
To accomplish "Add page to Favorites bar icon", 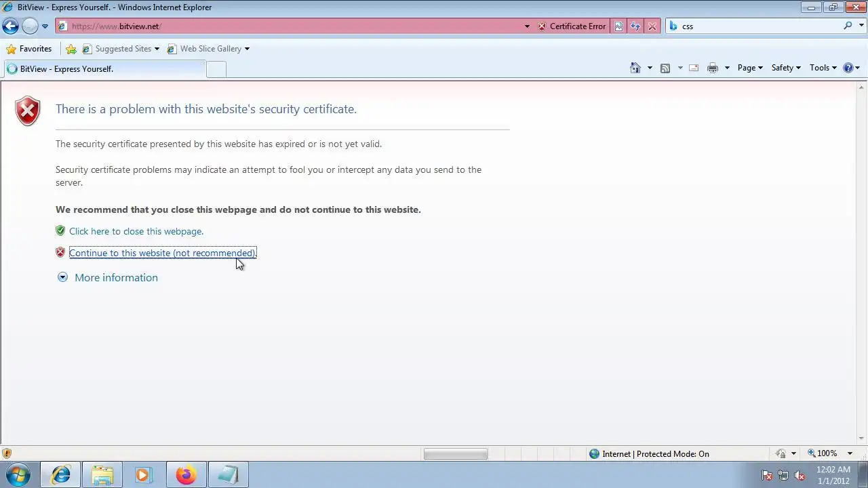I will [x=71, y=49].
